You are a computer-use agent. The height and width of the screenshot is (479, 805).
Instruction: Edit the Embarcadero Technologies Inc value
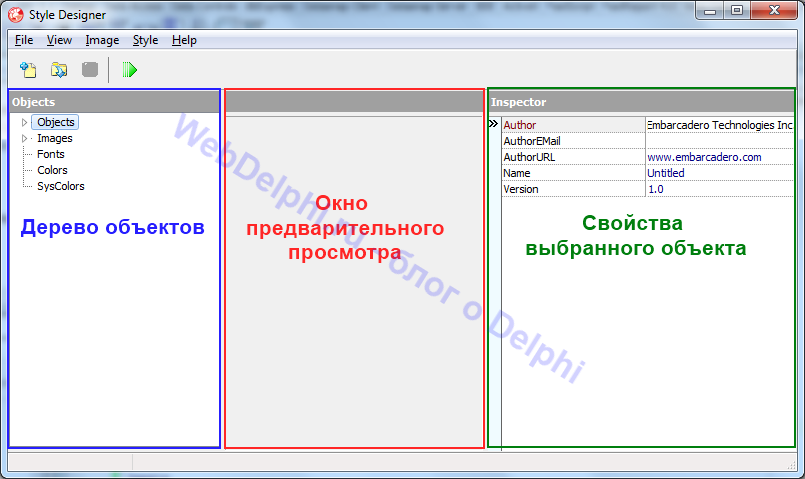click(x=720, y=125)
